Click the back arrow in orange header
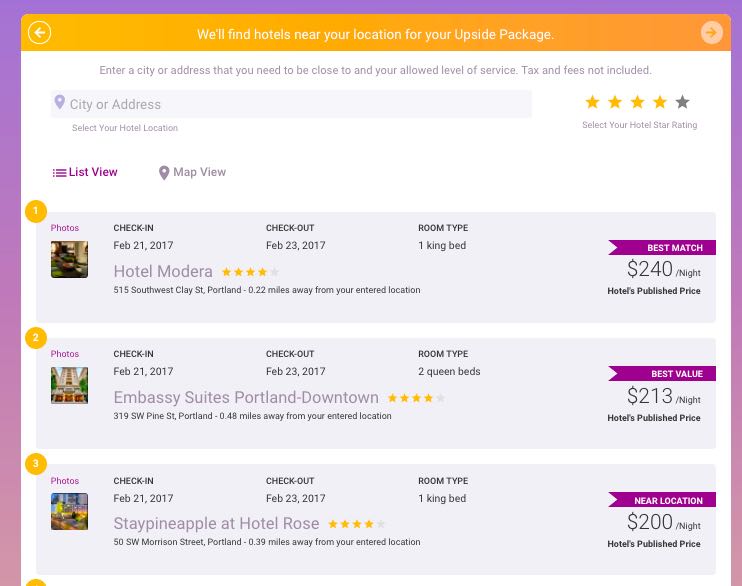742x586 pixels. coord(39,33)
